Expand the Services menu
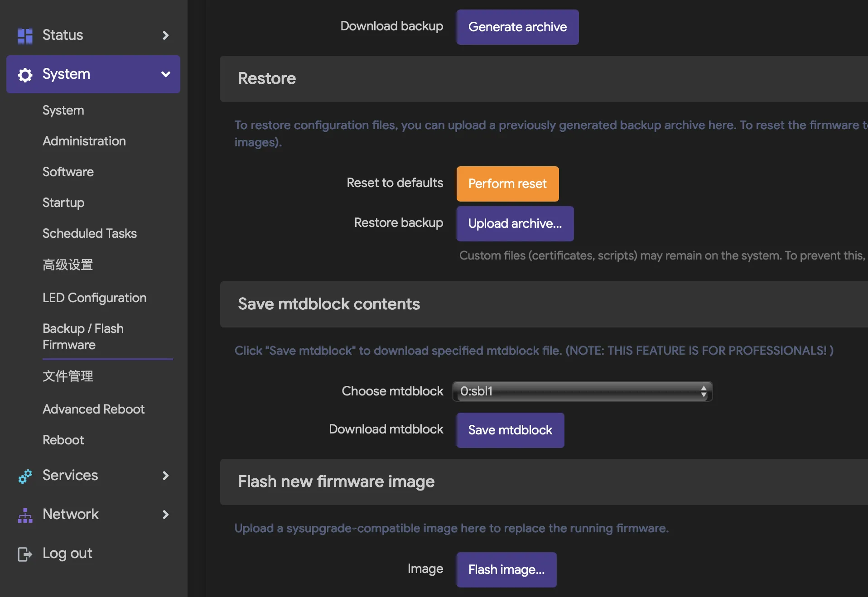This screenshot has height=597, width=868. coord(166,476)
